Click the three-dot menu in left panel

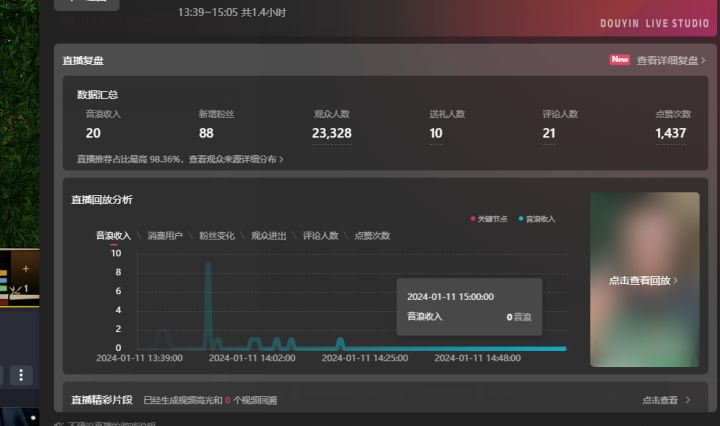[x=21, y=375]
